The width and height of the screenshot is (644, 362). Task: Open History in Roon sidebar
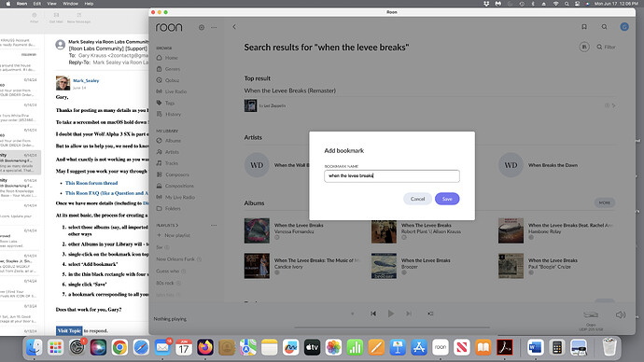[168, 114]
